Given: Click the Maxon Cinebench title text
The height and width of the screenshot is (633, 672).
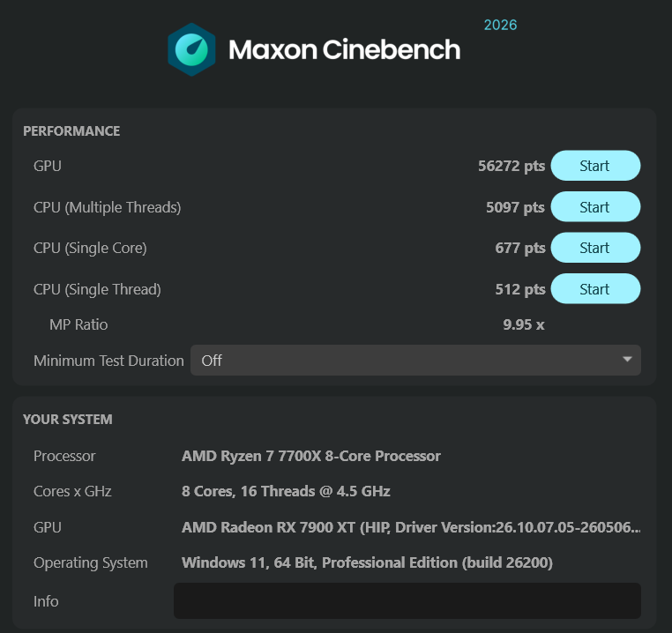Looking at the screenshot, I should pos(344,49).
